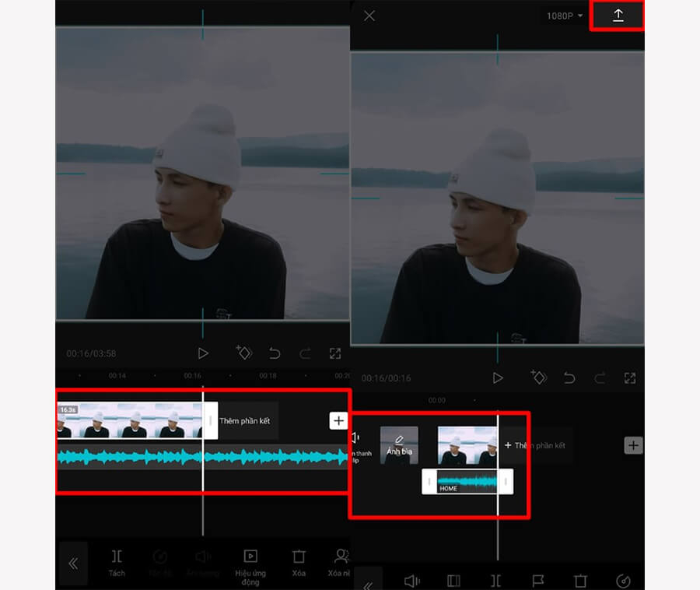This screenshot has width=700, height=590.
Task: Open Hiệu ứng động animation effects
Action: pos(250,559)
